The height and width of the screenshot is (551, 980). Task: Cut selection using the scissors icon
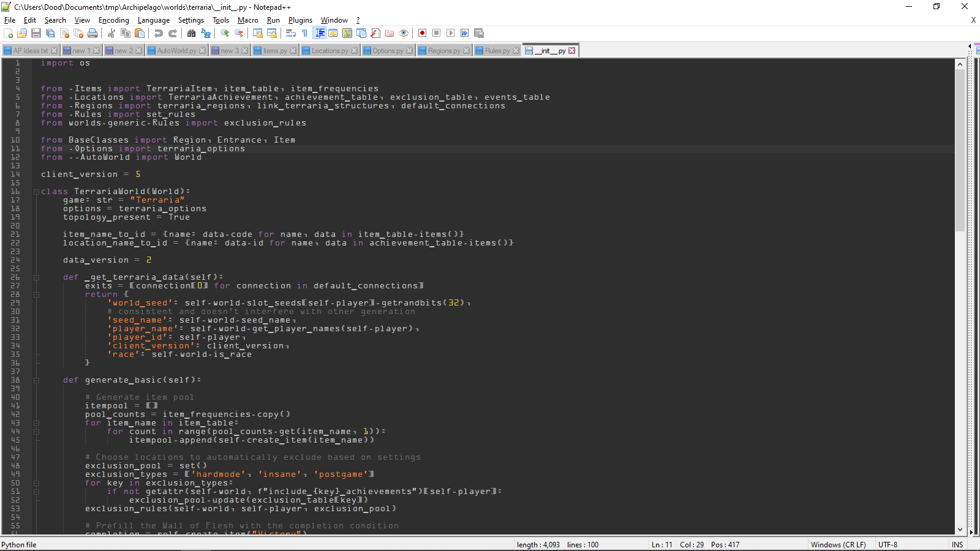pos(111,33)
